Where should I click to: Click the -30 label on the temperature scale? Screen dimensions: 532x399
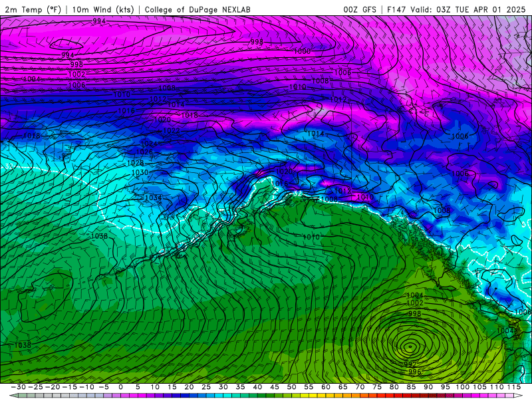tap(19, 387)
